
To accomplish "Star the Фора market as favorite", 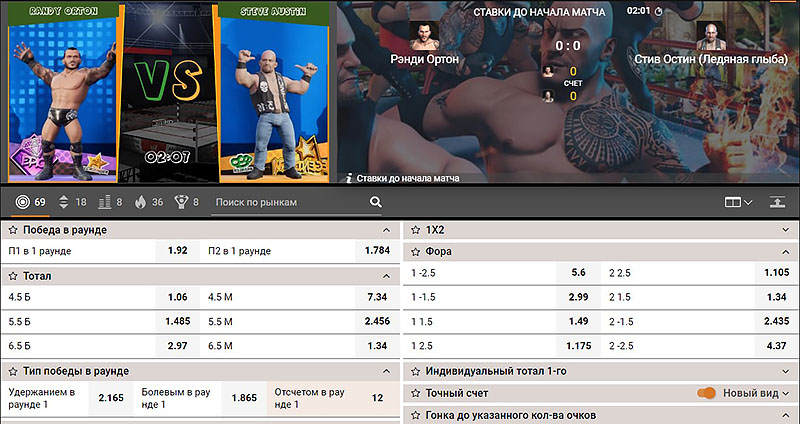I will (x=415, y=252).
